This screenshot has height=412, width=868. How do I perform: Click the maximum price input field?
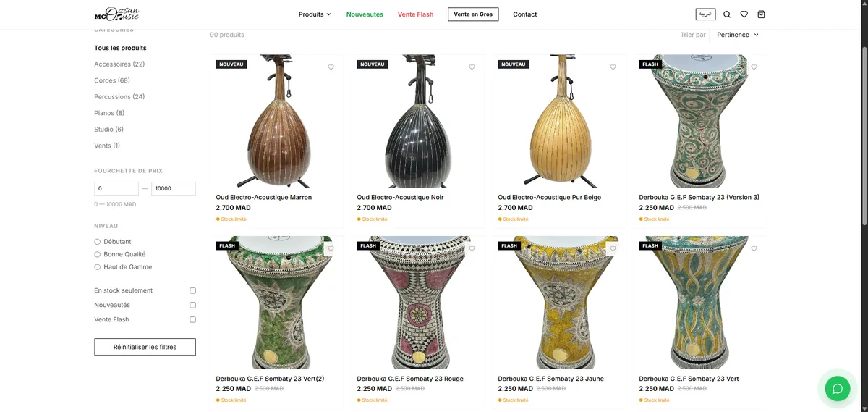[174, 188]
